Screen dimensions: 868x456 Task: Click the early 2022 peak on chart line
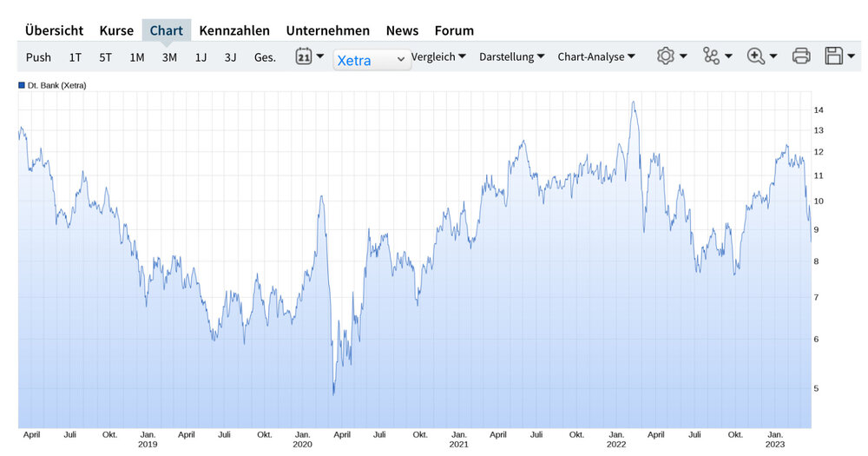pyautogui.click(x=633, y=102)
